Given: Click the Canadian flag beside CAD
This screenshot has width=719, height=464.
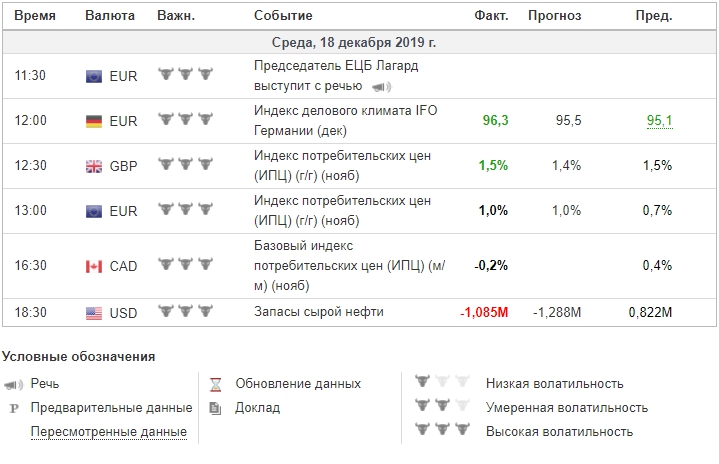Looking at the screenshot, I should click(94, 266).
